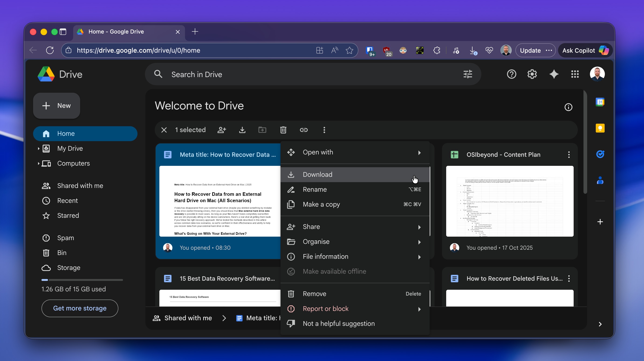Open Google Calendar in the side panel
This screenshot has width=644, height=361.
coord(600,102)
